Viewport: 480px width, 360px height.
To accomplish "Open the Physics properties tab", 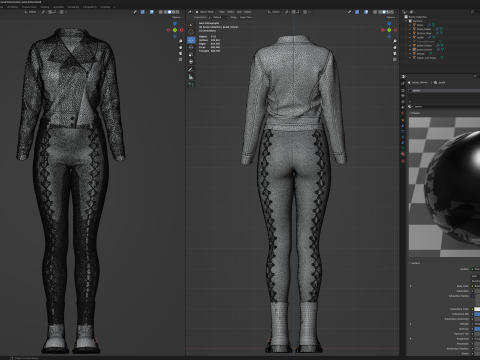I will (x=403, y=137).
